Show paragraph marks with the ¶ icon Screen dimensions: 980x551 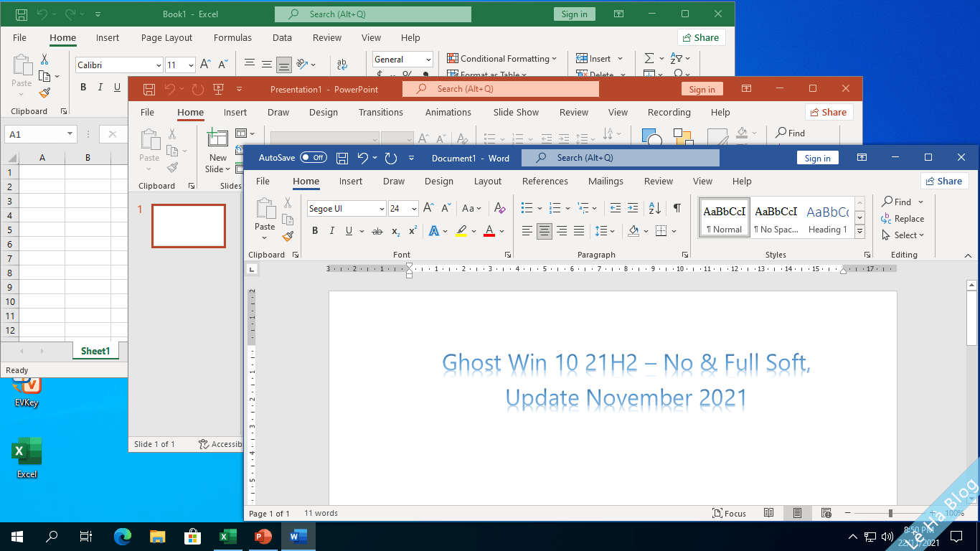(677, 207)
